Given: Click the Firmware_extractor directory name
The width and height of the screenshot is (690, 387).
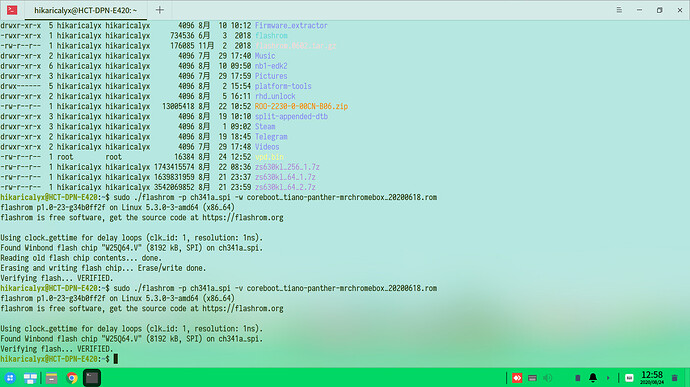Looking at the screenshot, I should click(291, 26).
